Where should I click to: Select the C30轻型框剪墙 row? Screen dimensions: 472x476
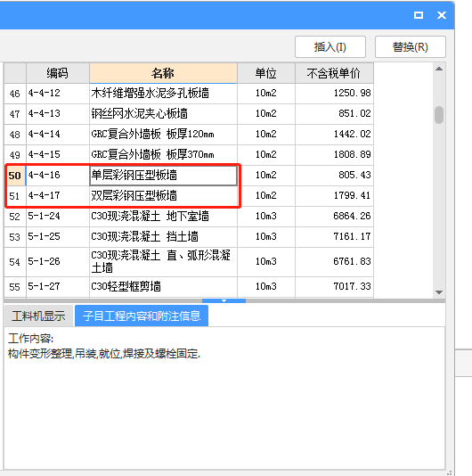click(189, 287)
